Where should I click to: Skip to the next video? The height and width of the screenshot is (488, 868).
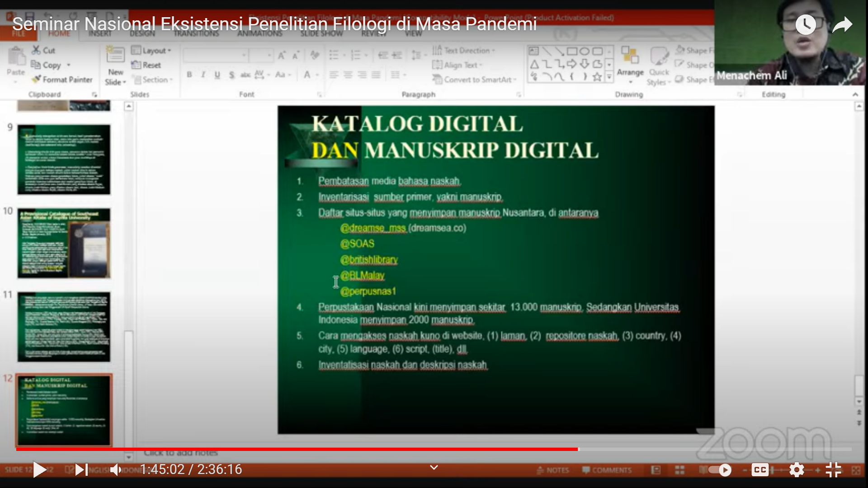[x=81, y=470]
